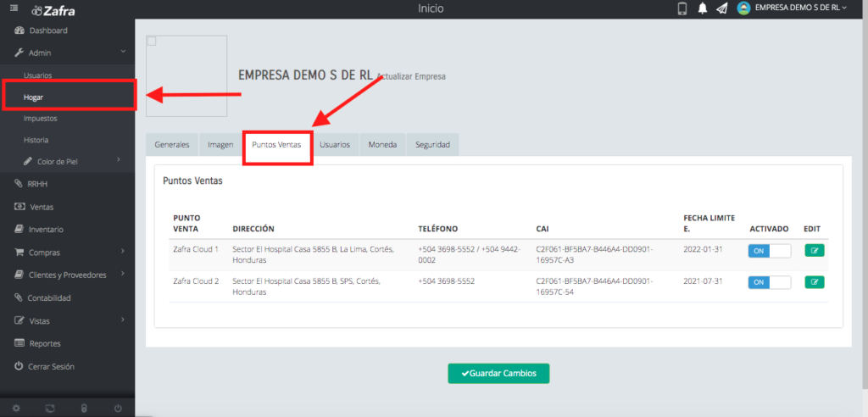The height and width of the screenshot is (417, 868).
Task: Click the date 2021-07-31
Action: click(x=703, y=281)
